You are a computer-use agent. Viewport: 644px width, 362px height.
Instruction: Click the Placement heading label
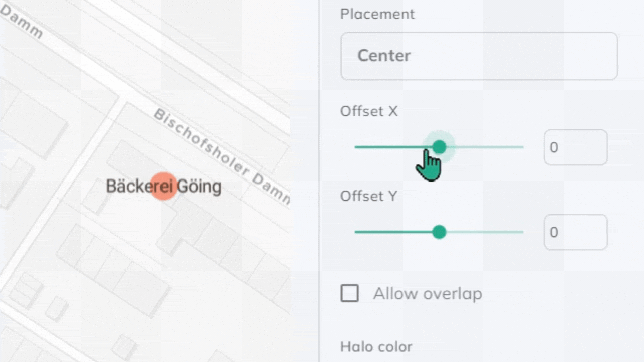click(x=377, y=14)
